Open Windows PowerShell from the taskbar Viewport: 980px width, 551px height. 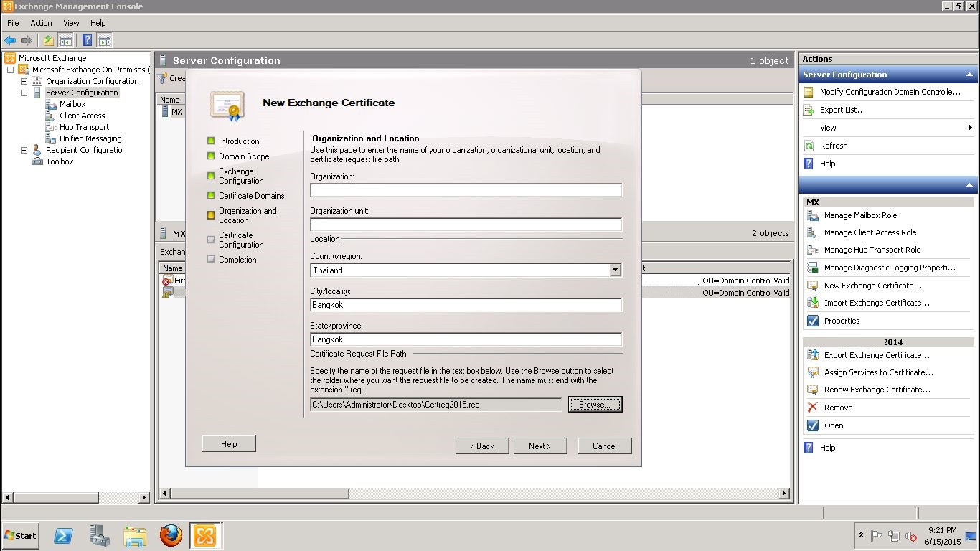coord(64,535)
